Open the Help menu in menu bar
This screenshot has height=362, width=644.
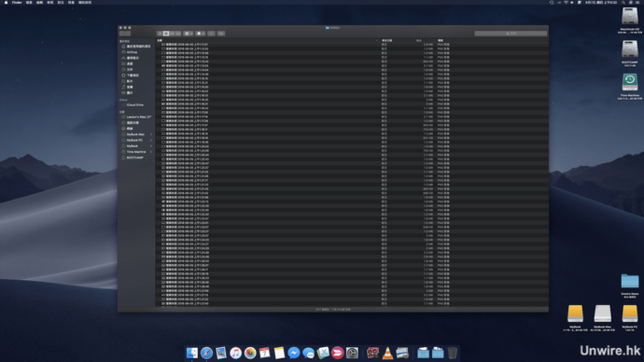coord(85,3)
